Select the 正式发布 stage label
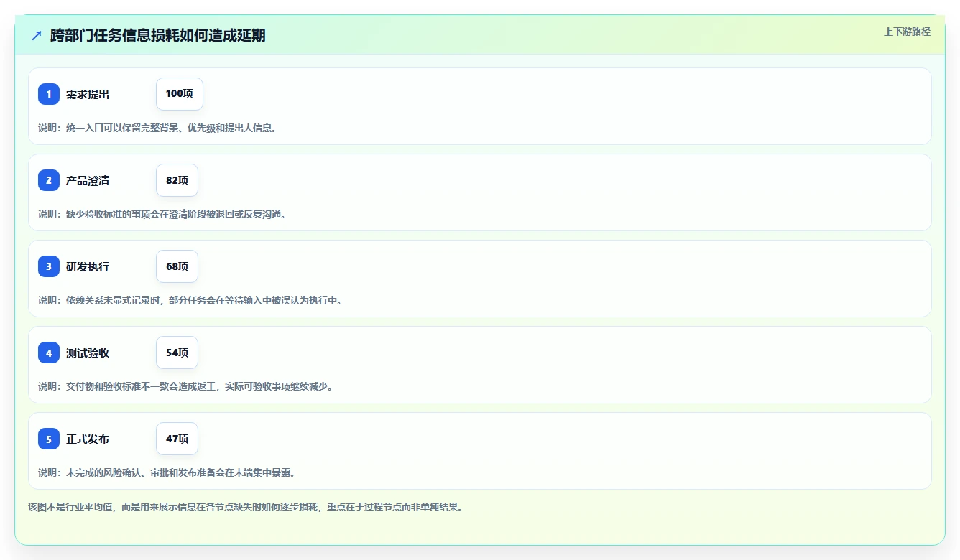Screen dimensions: 960x560 [x=88, y=439]
